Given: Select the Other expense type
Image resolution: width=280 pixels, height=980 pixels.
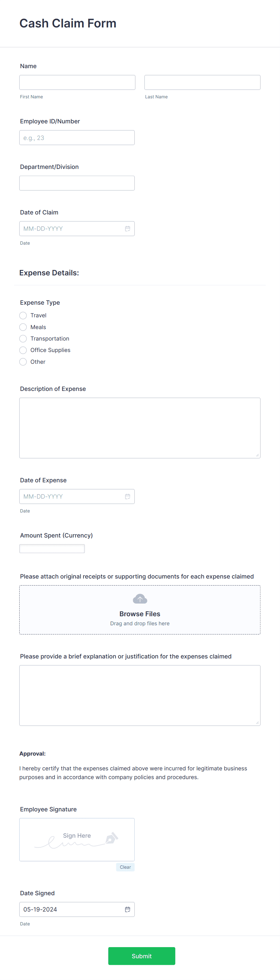Looking at the screenshot, I should pos(23,362).
